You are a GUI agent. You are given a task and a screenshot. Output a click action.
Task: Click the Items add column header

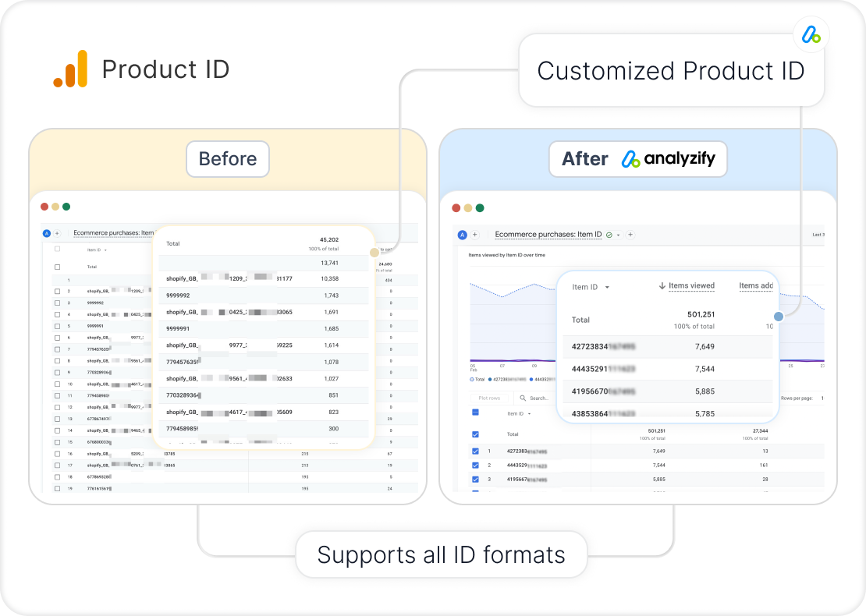[756, 286]
